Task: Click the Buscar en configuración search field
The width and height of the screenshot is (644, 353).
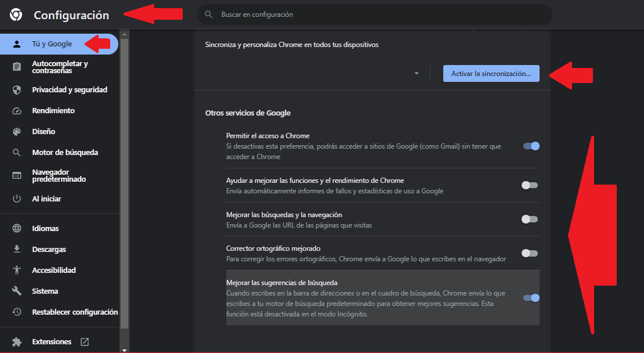Action: [x=375, y=15]
